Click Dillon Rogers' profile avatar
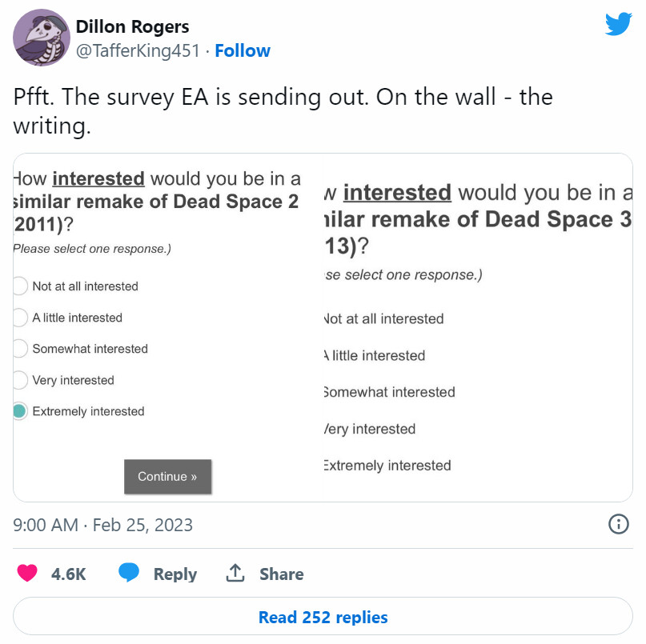 [x=42, y=38]
